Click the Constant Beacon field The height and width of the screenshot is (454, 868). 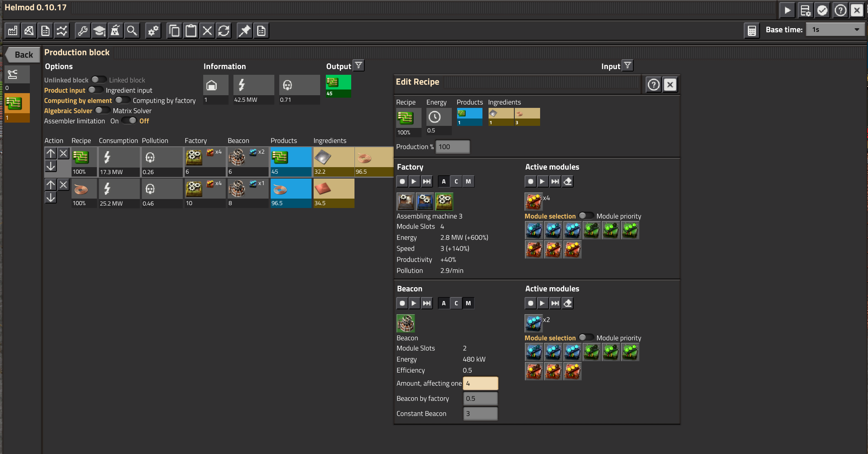[x=480, y=414]
